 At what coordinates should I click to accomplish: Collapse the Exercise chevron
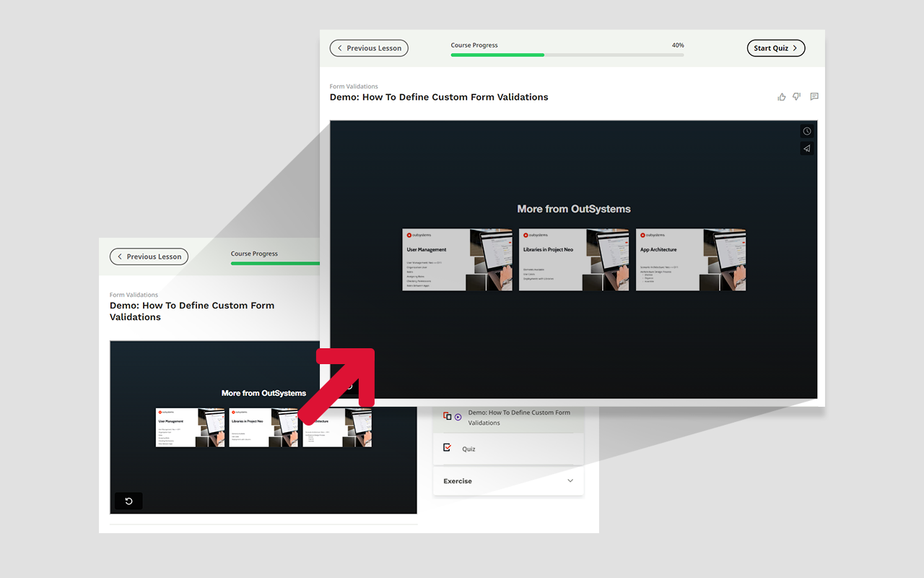pyautogui.click(x=570, y=480)
